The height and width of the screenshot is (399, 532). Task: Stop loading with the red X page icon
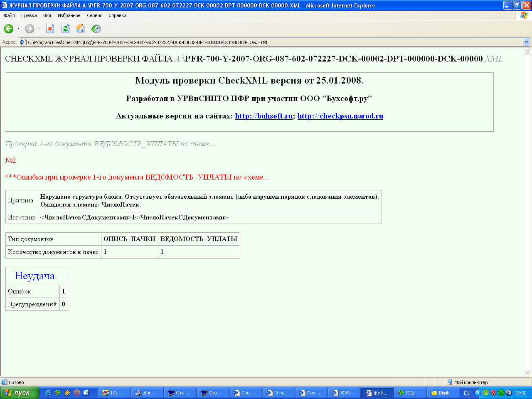coord(50,29)
